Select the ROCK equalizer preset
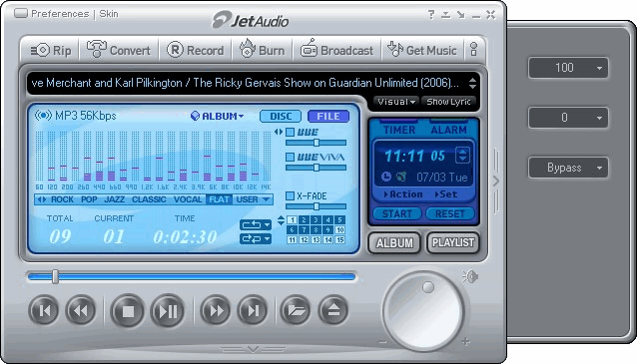This screenshot has height=364, width=637. click(62, 199)
